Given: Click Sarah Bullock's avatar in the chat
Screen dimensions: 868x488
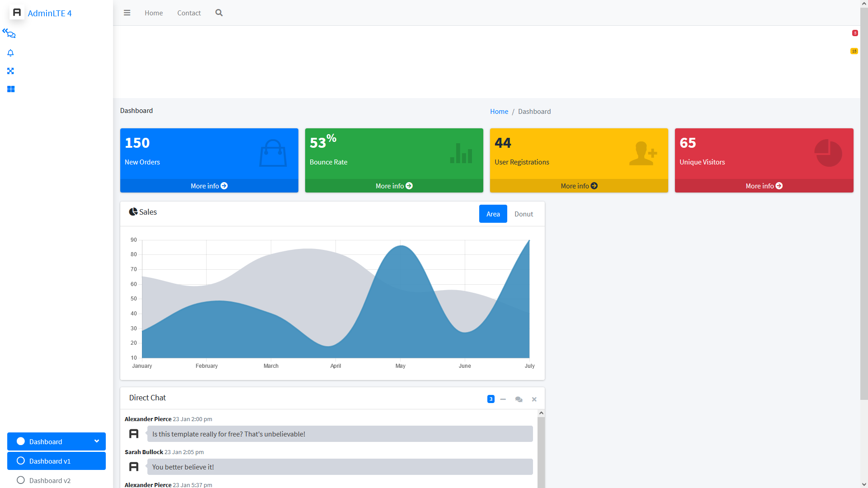Looking at the screenshot, I should coord(134,467).
